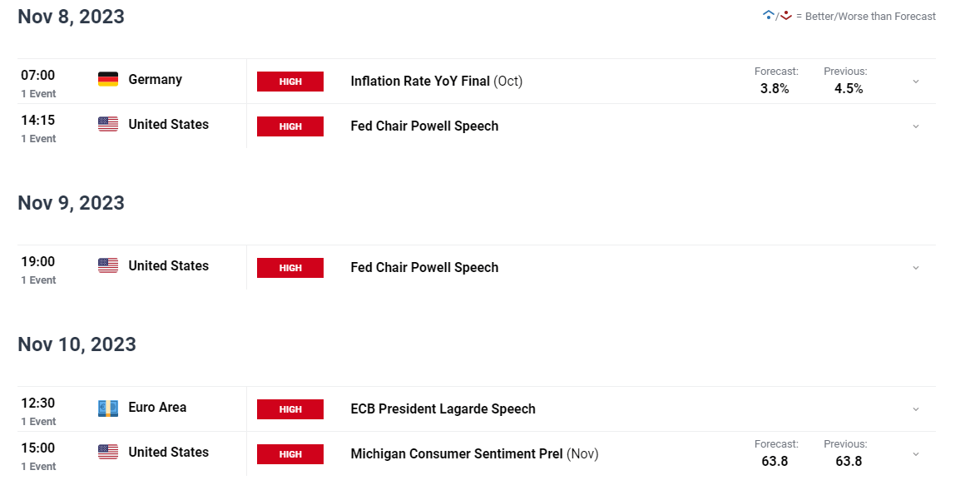Click the red worse-than-forecast legend icon
This screenshot has height=500, width=980.
[x=785, y=16]
